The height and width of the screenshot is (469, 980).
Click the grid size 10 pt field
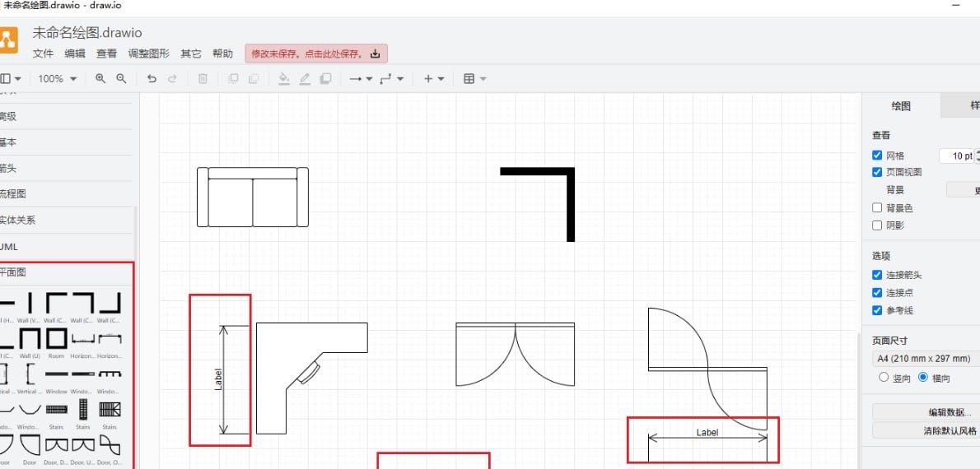point(957,156)
